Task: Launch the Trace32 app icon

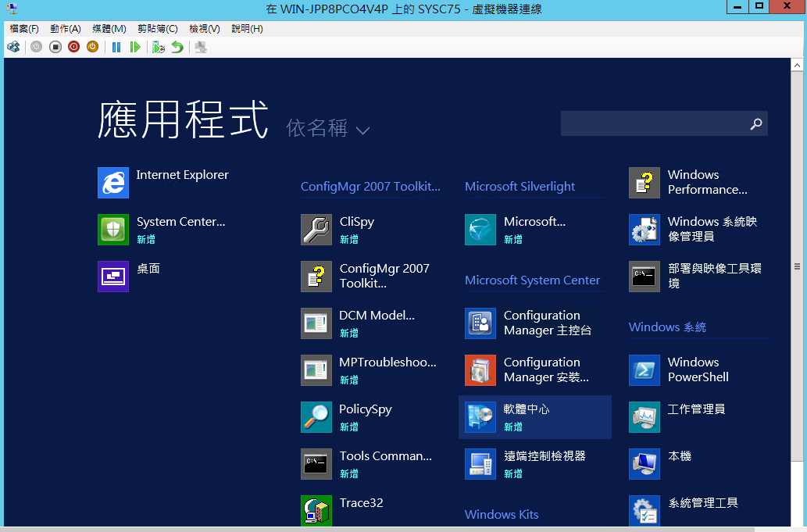Action: 316,510
